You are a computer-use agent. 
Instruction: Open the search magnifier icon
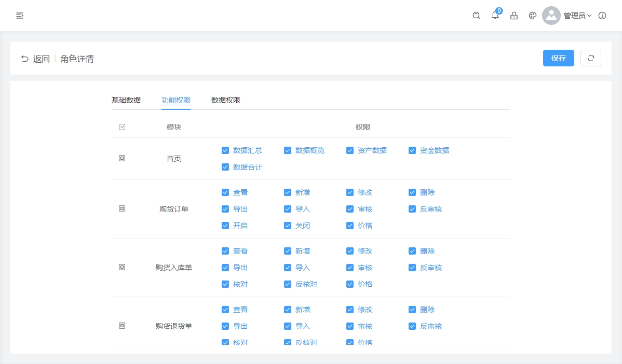[x=476, y=16]
